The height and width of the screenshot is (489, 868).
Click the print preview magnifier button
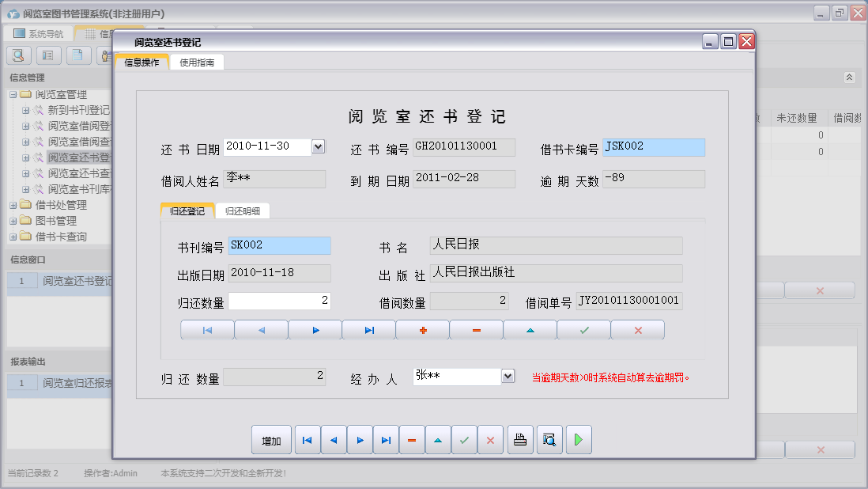click(x=549, y=440)
